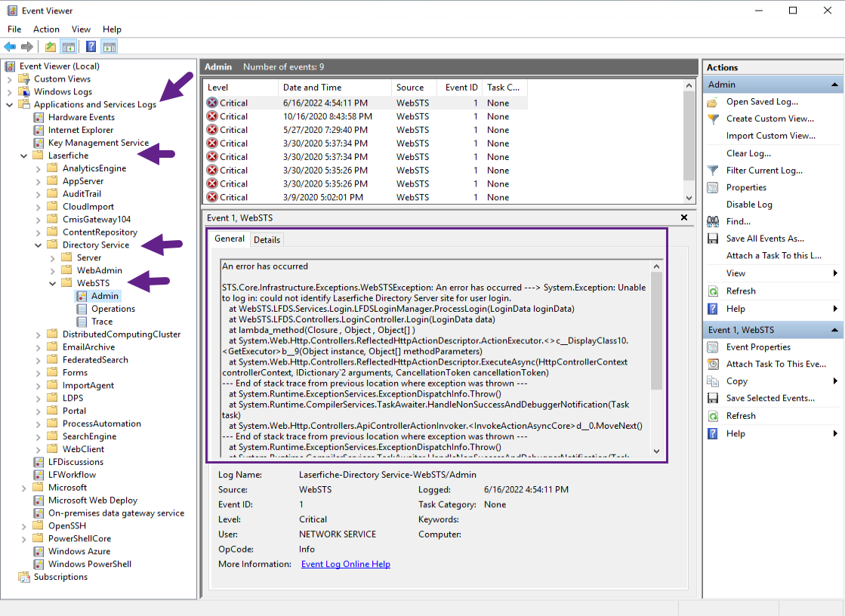The width and height of the screenshot is (845, 616).
Task: Open the Copy submenu arrow
Action: 835,381
